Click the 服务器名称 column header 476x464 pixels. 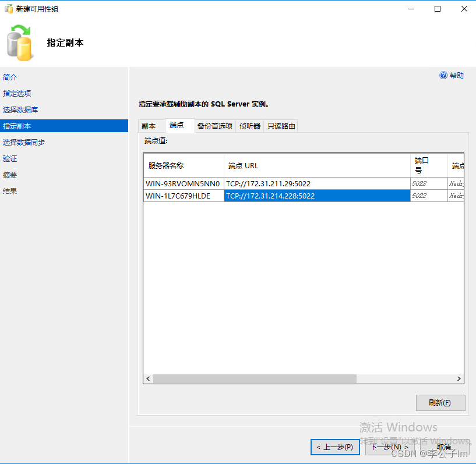[184, 165]
